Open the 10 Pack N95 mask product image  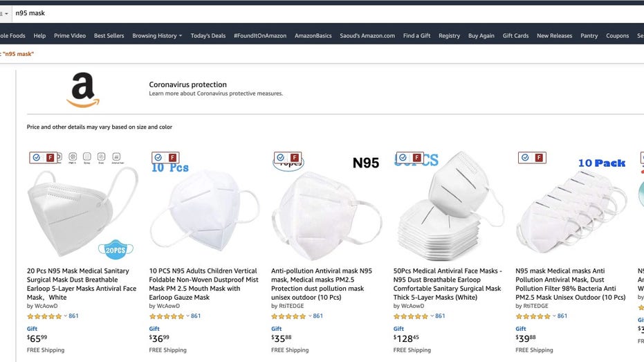[571, 208]
